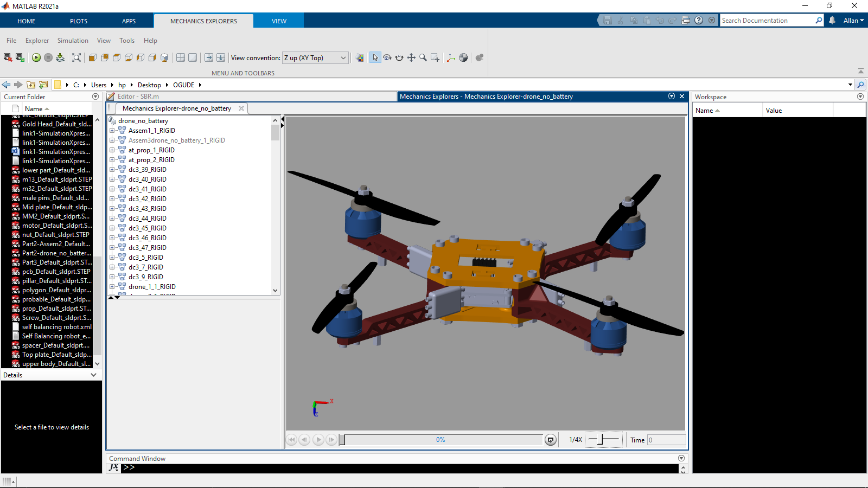Click Desktop in the folder path
The width and height of the screenshot is (868, 488).
(x=149, y=85)
